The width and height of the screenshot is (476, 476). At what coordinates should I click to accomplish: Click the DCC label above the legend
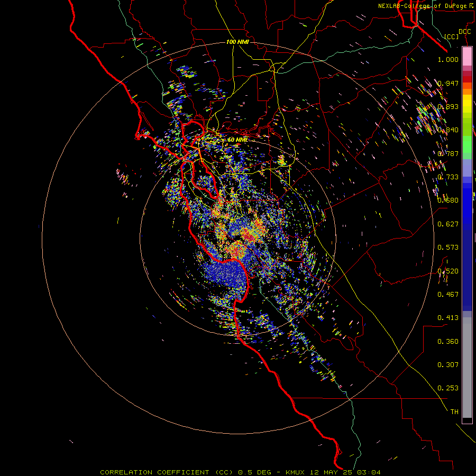click(x=464, y=31)
